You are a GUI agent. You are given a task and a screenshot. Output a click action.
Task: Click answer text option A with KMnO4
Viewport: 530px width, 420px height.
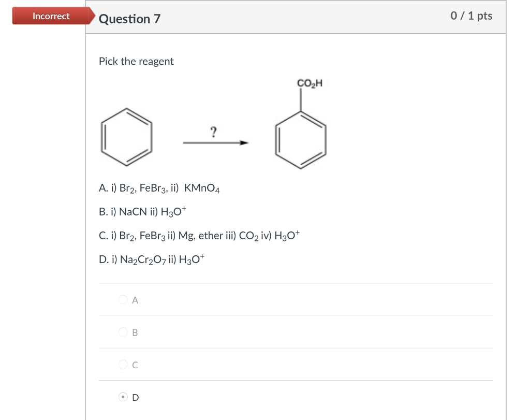[x=159, y=188]
